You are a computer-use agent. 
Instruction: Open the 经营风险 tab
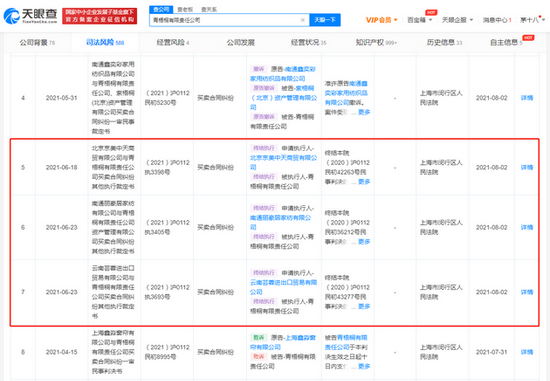click(173, 42)
